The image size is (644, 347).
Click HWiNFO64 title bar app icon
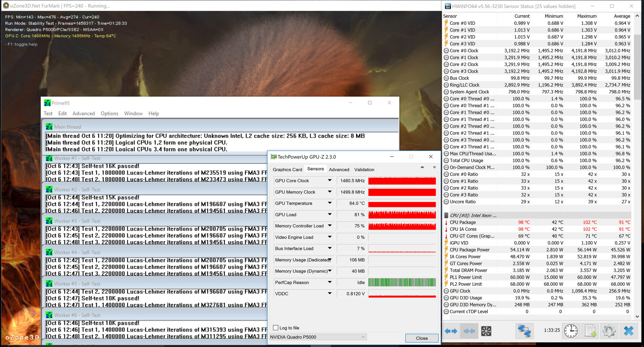click(448, 6)
